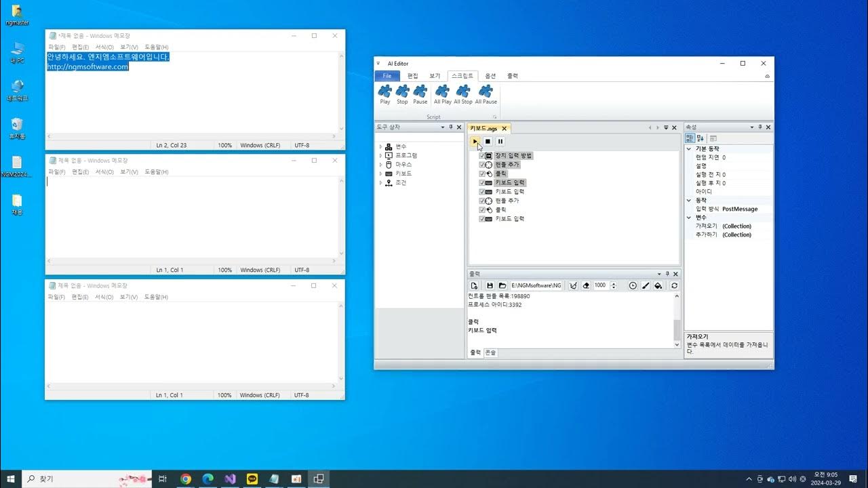868x488 pixels.
Task: Run the script with the yellow play button
Action: click(x=475, y=141)
